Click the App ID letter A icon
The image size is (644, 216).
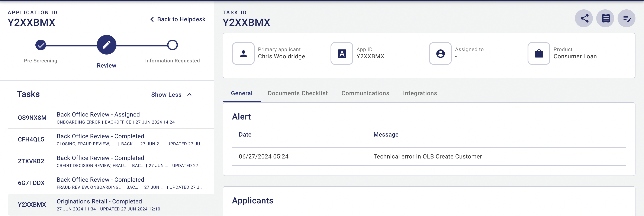click(342, 53)
